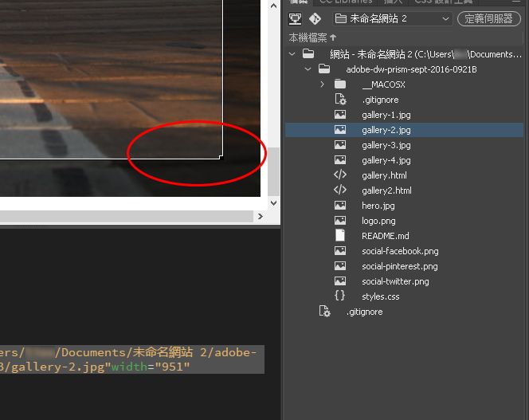529x420 pixels.
Task: Sort by the 本機檔案 column header
Action: point(312,37)
